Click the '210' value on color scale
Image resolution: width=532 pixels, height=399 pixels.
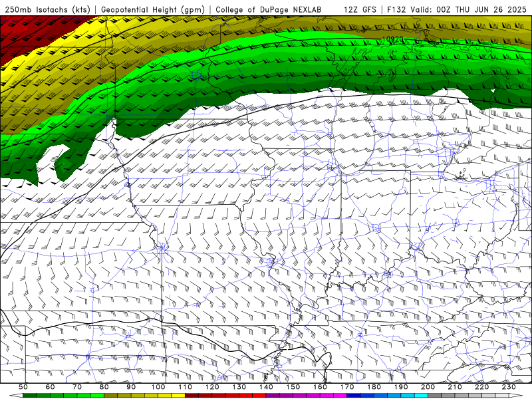tap(455, 387)
